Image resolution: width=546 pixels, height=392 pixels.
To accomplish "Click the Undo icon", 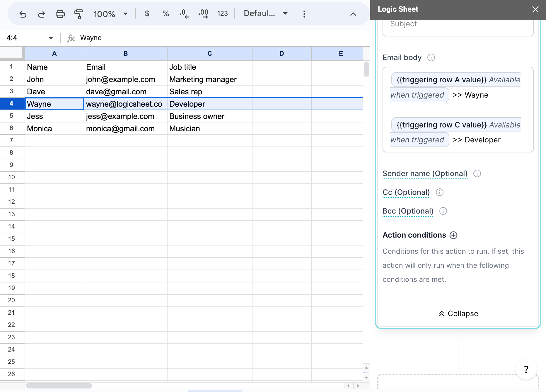I will (x=23, y=13).
